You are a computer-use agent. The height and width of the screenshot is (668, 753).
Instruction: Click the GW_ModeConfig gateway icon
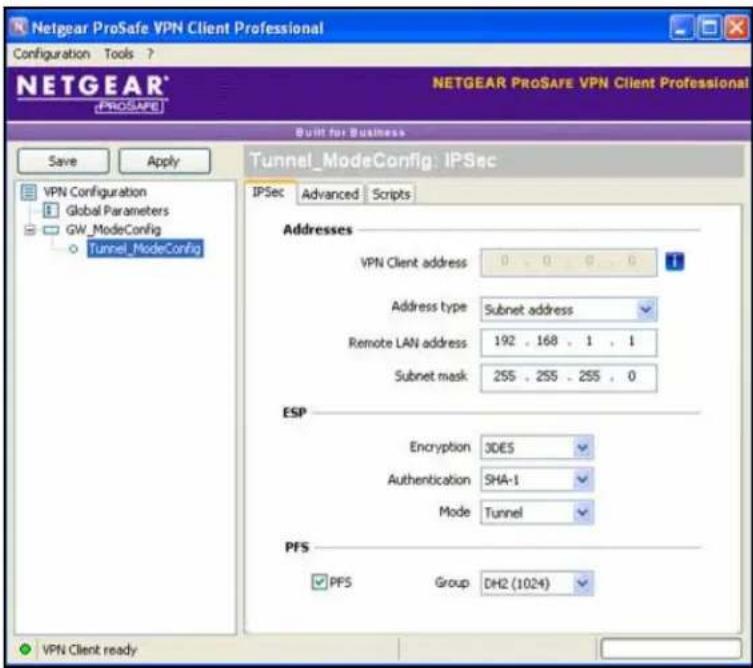pos(51,230)
